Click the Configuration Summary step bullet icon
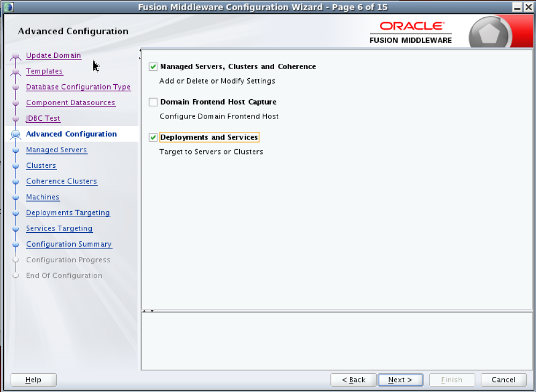The image size is (536, 392). (16, 245)
